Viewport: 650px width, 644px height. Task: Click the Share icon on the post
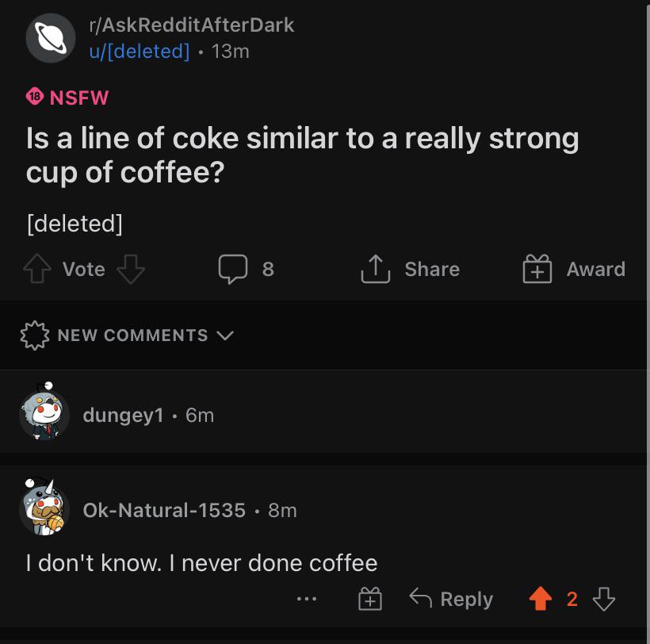coord(377,268)
